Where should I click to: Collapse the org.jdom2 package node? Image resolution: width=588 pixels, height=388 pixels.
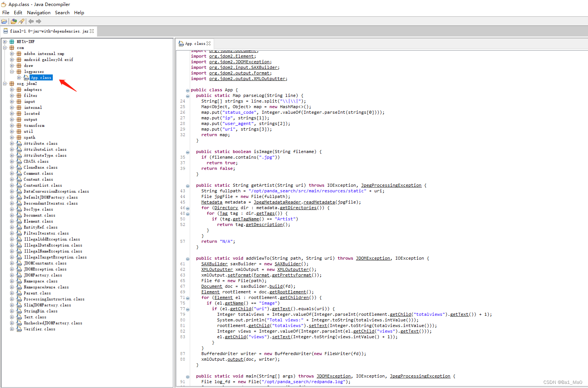coord(5,83)
